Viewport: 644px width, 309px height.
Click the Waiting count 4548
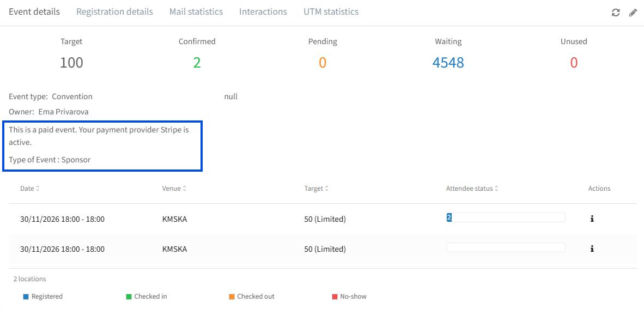tap(448, 63)
